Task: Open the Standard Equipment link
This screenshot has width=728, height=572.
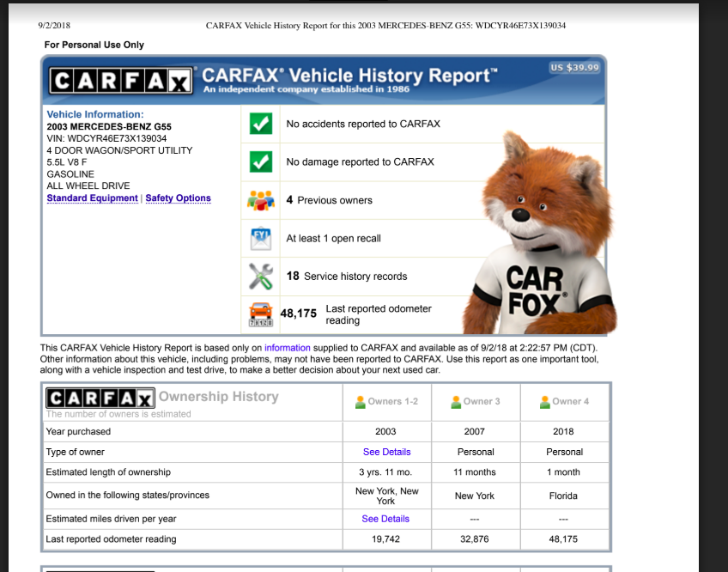Action: tap(93, 198)
